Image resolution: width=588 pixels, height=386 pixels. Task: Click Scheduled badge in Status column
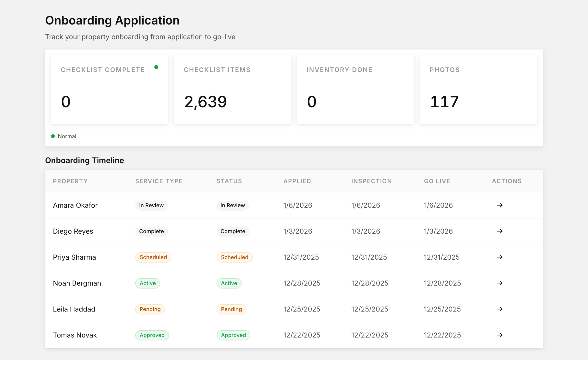(x=234, y=257)
